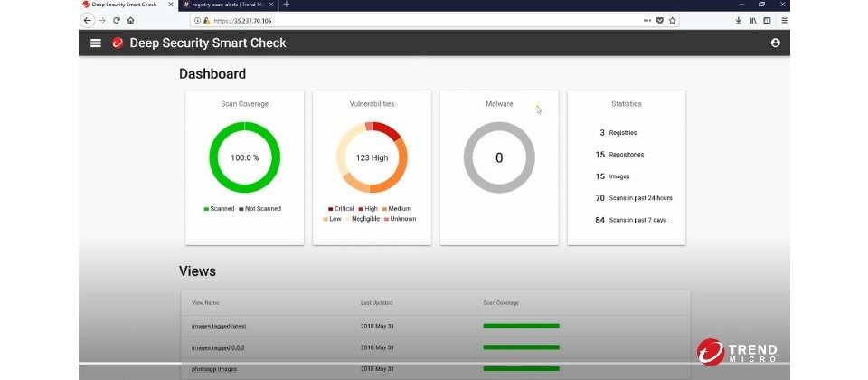Viewport: 868px width, 380px height.
Task: Click the padlock warning icon in the address bar
Action: [x=206, y=21]
